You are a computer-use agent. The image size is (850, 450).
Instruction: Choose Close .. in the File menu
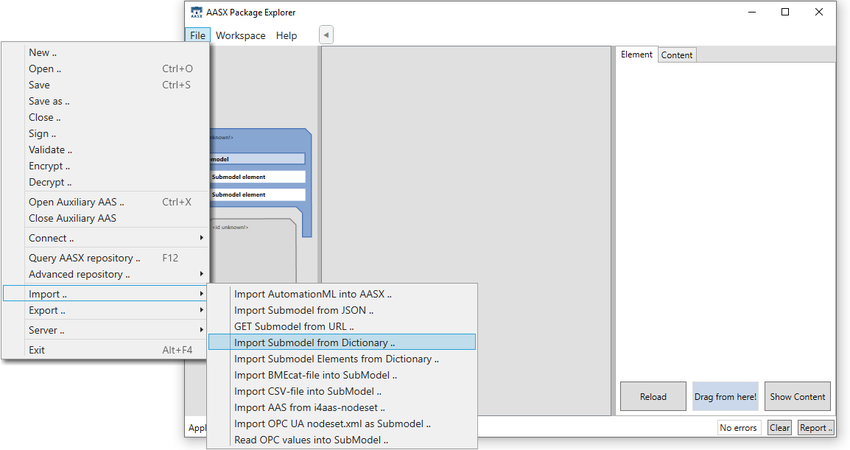106,118
